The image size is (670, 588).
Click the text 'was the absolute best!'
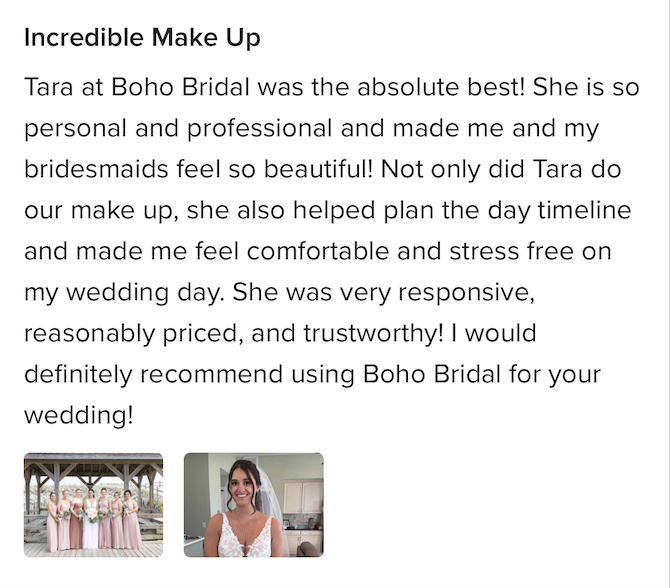pos(391,87)
